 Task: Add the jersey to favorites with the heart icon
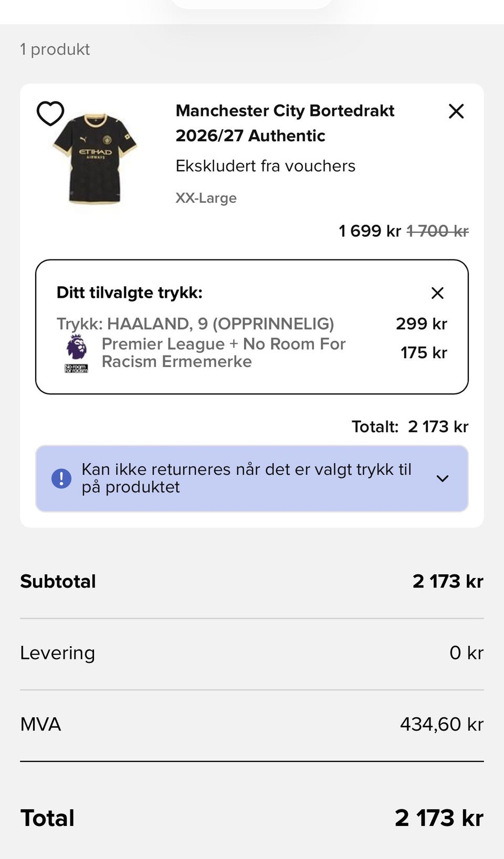click(x=50, y=113)
